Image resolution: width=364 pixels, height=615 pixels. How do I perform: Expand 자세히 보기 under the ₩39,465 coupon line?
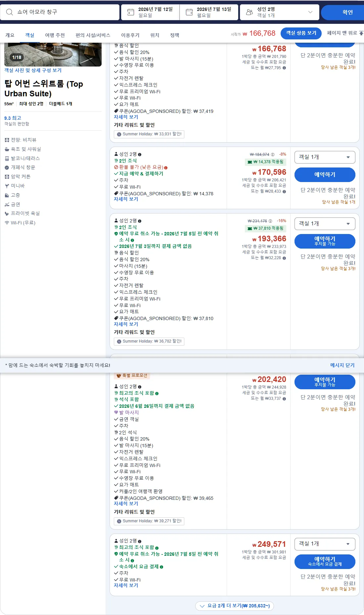[x=126, y=504]
